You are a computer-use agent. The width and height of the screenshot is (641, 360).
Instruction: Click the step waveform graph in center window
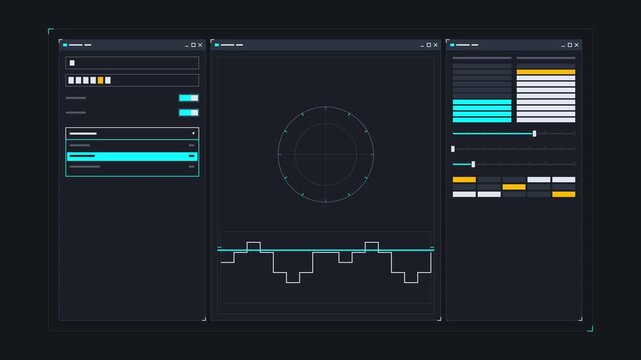(x=326, y=262)
